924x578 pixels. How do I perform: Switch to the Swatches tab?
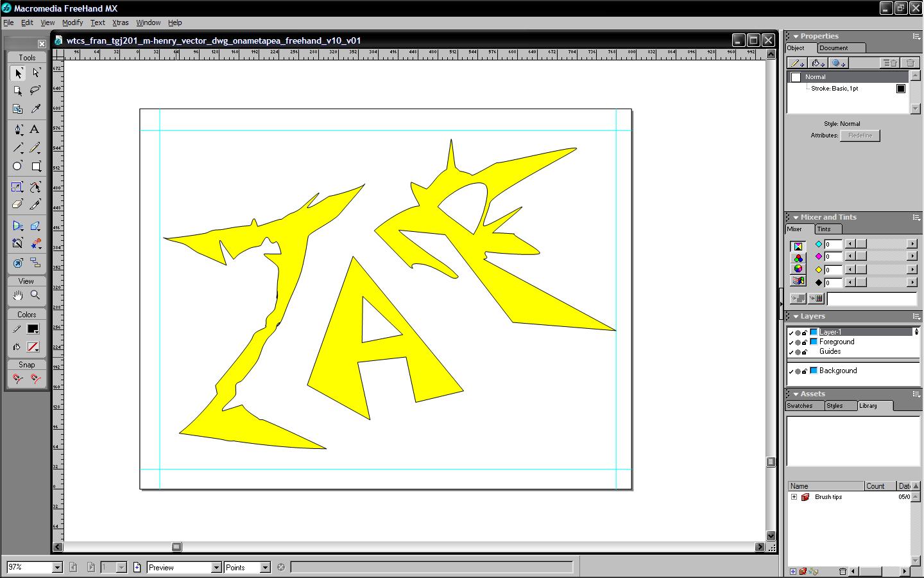(x=800, y=406)
